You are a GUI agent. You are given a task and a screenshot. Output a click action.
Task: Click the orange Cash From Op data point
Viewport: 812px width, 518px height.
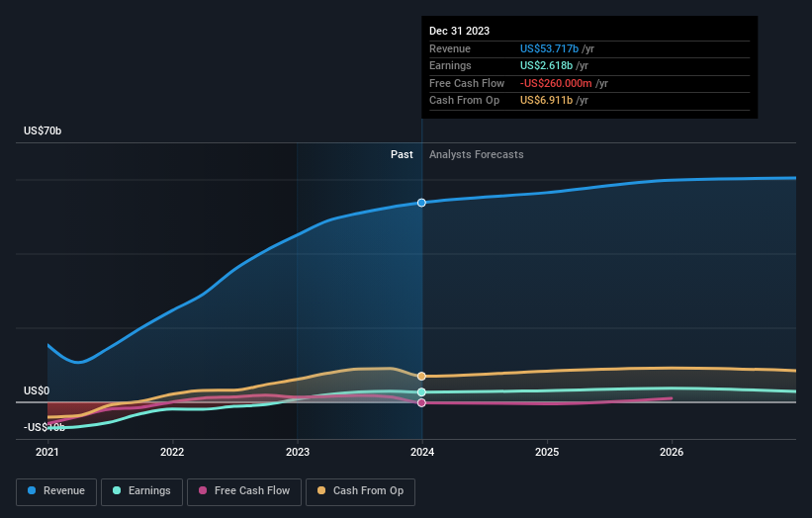tap(421, 377)
